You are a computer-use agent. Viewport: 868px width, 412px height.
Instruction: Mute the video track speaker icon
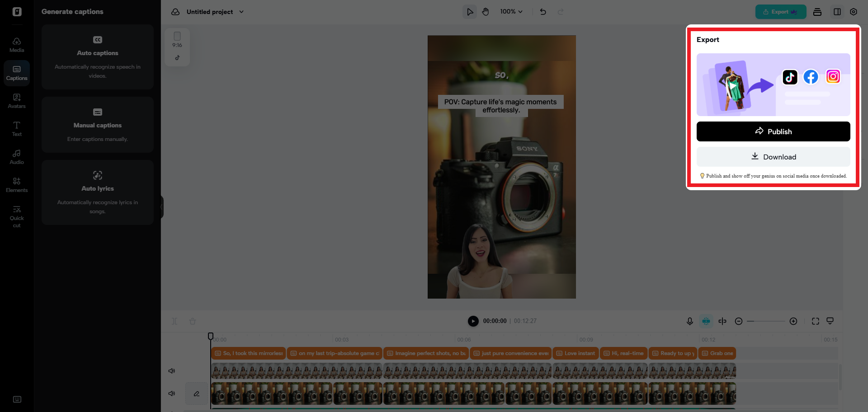click(x=171, y=393)
